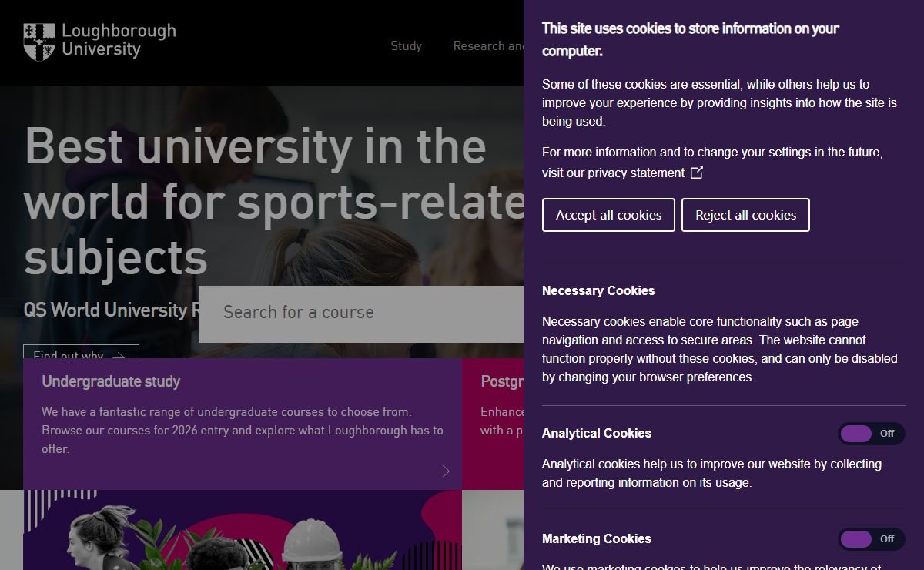Screen dimensions: 924x570
Task: Accept all cookies
Action: point(608,215)
